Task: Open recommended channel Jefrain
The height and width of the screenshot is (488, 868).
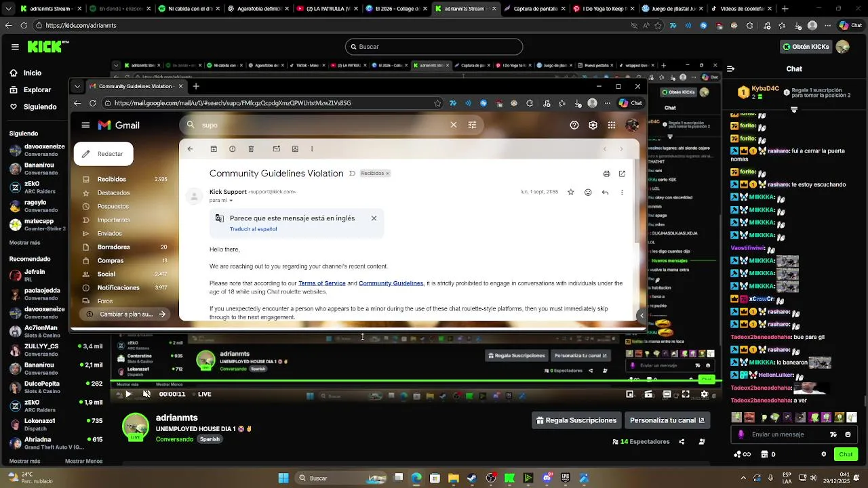Action: (x=37, y=275)
